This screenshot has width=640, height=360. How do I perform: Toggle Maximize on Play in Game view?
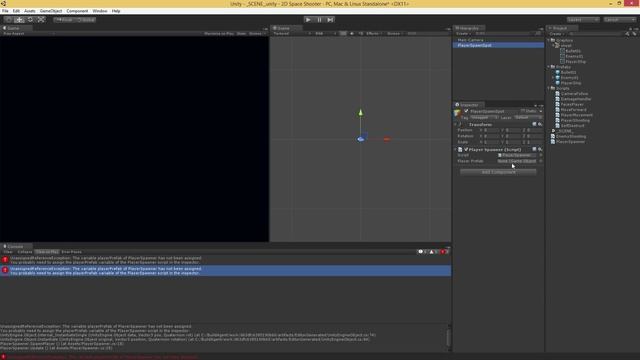pyautogui.click(x=219, y=33)
